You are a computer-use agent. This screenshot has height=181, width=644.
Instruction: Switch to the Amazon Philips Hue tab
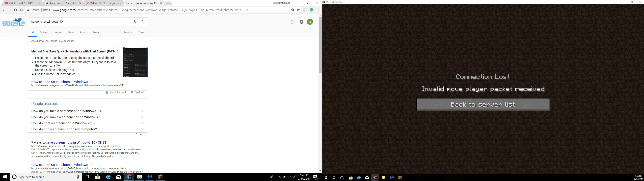coord(63,3)
